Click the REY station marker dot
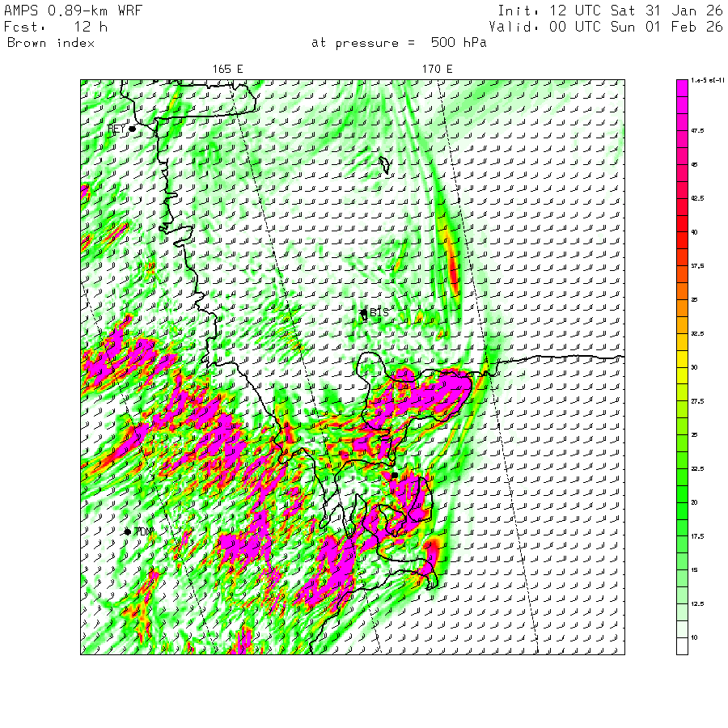728x728 pixels. click(x=133, y=129)
